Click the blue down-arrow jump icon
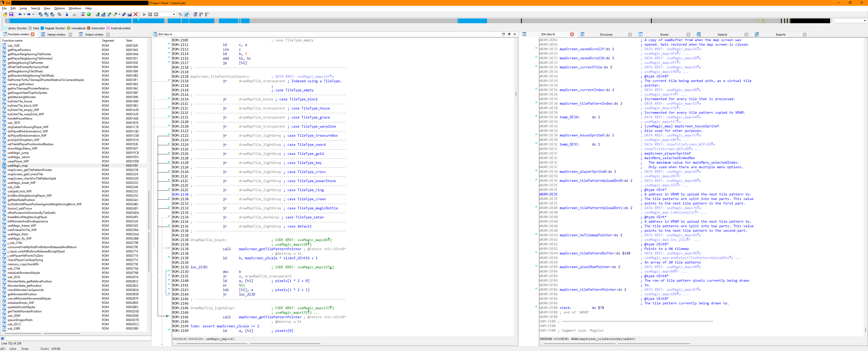The image size is (868, 351). 67,14
